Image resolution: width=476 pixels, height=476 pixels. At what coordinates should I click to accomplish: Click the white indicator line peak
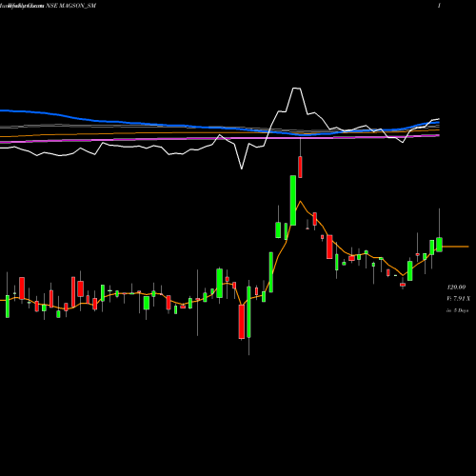[296, 89]
